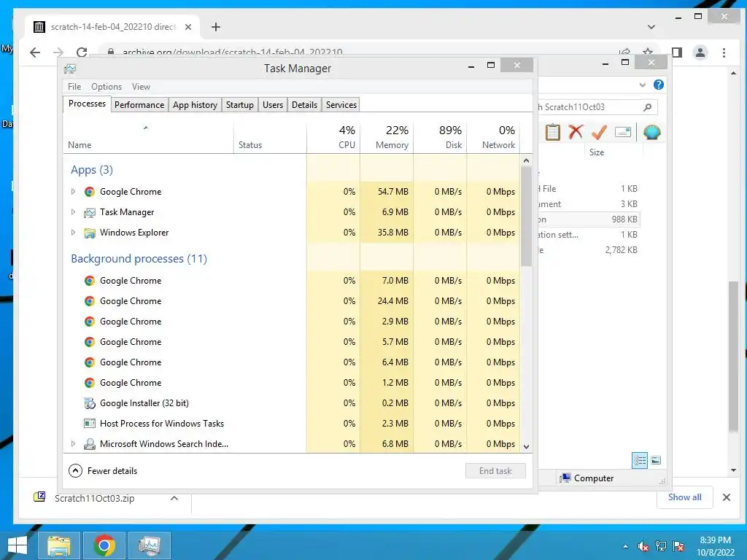Switch Explorer to details view icon

(639, 460)
